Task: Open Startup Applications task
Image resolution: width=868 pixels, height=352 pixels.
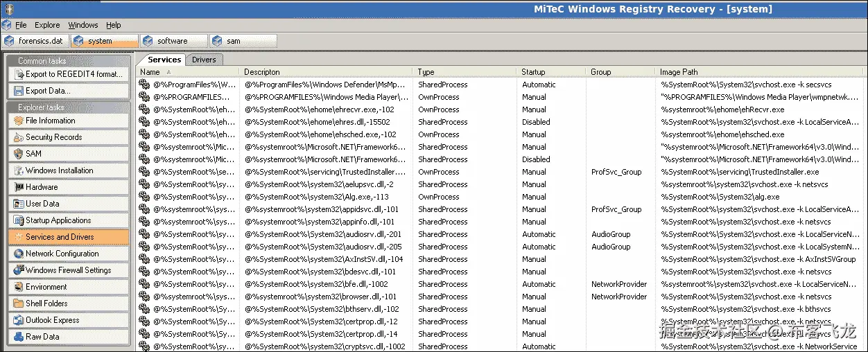Action: coord(68,220)
